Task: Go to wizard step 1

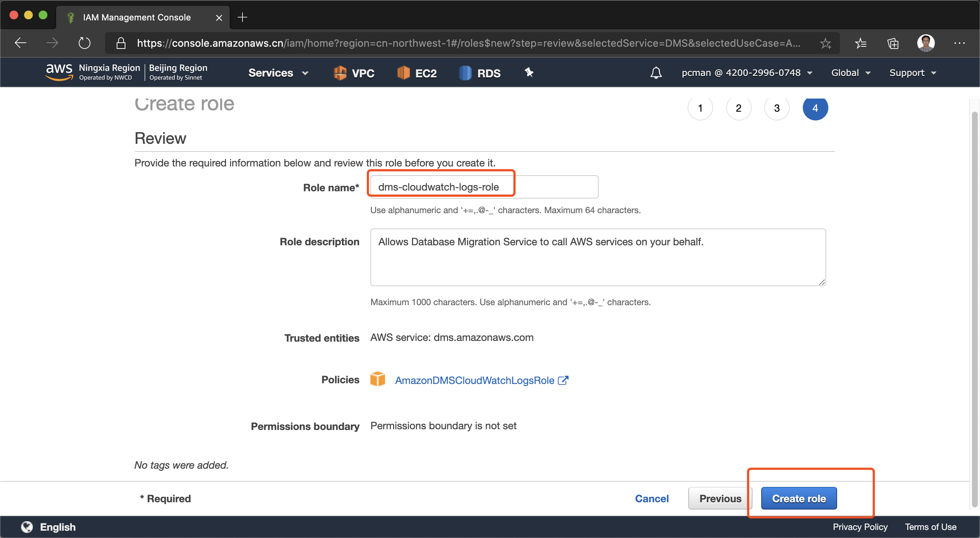Action: point(700,108)
